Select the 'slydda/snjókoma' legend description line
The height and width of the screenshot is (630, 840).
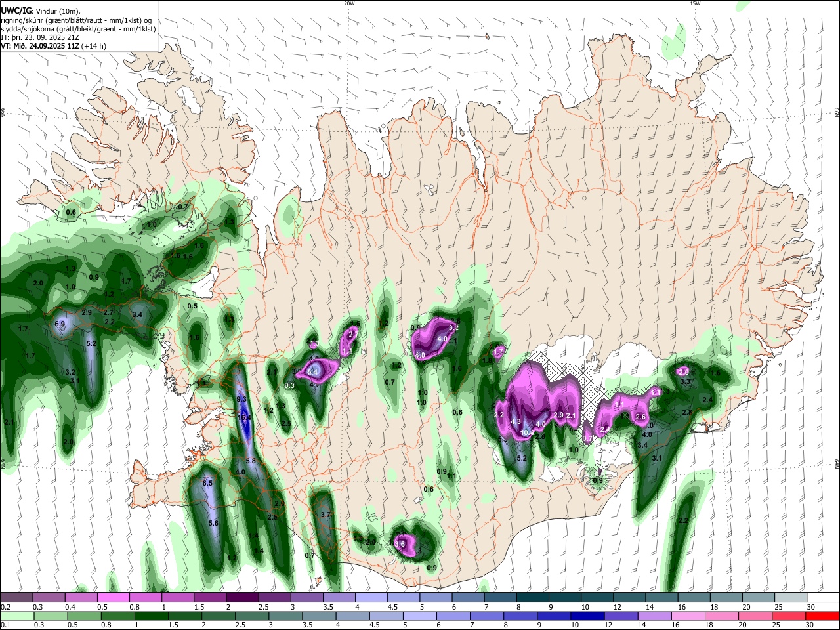click(78, 29)
